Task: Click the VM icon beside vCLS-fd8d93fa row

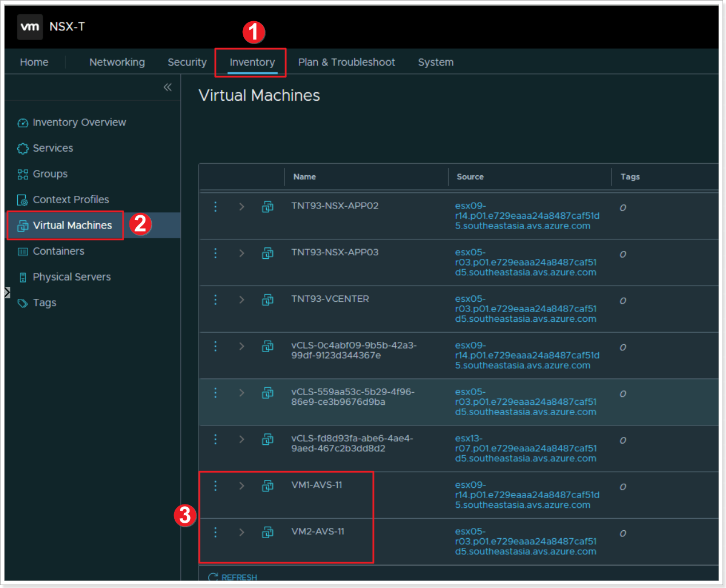Action: (267, 439)
